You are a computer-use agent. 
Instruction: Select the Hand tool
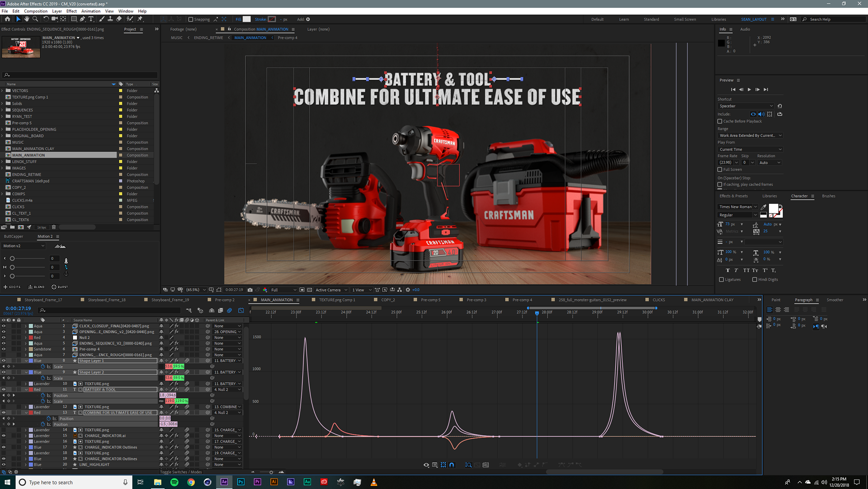[27, 19]
